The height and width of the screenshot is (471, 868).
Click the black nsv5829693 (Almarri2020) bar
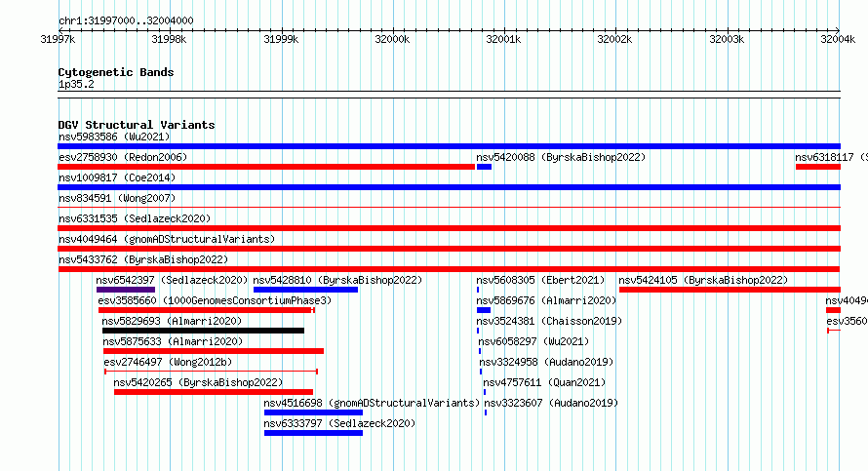pos(203,331)
